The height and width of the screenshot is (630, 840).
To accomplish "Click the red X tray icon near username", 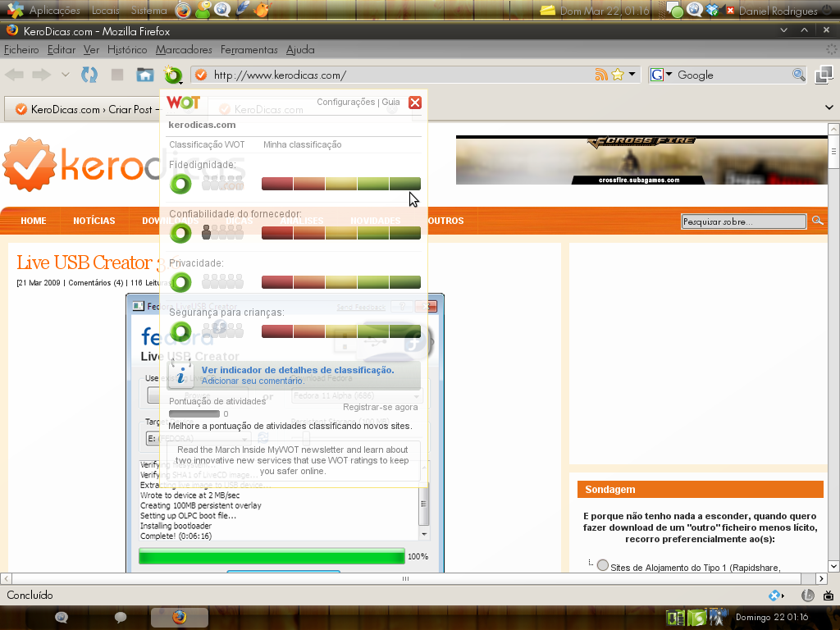I will click(729, 10).
